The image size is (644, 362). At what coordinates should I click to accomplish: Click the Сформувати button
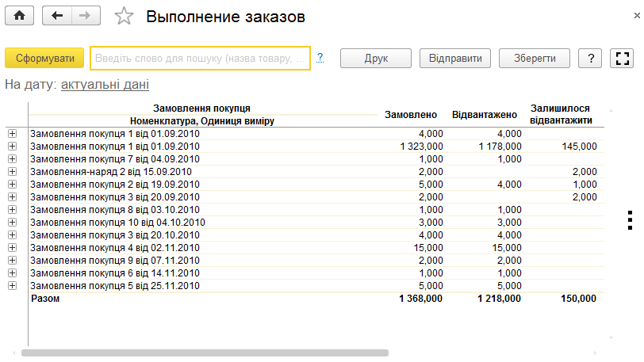44,59
